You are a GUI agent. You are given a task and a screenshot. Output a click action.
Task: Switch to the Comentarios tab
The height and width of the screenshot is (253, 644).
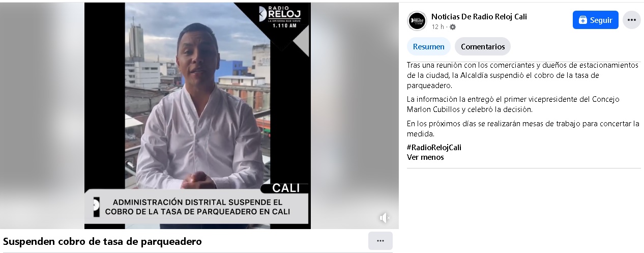[483, 46]
